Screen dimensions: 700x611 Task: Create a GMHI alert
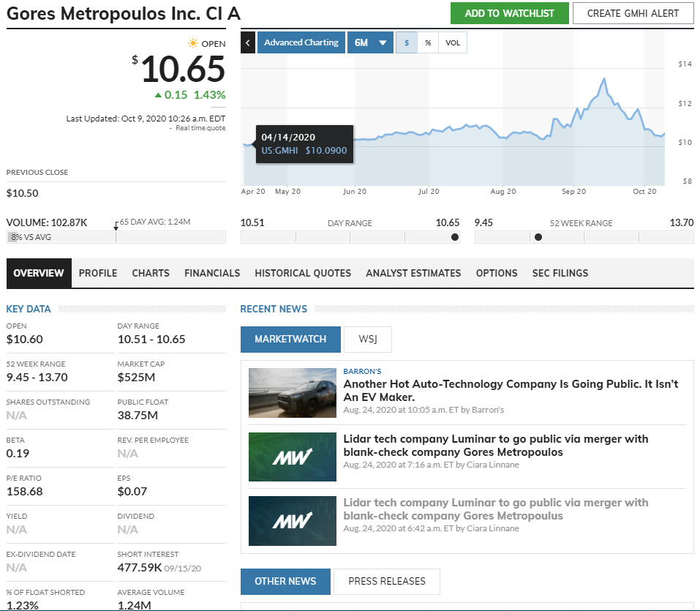point(633,13)
